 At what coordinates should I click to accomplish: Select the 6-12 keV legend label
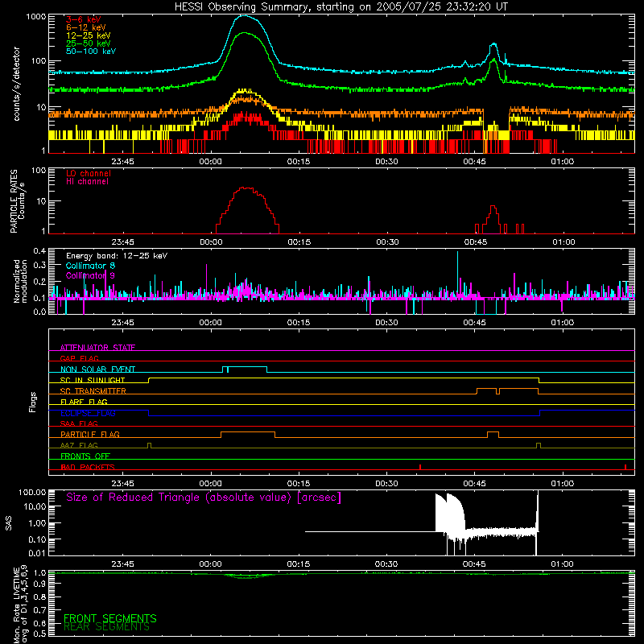click(x=86, y=27)
